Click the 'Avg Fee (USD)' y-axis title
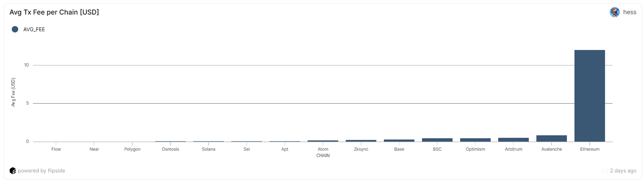Image resolution: width=644 pixels, height=180 pixels. click(13, 92)
